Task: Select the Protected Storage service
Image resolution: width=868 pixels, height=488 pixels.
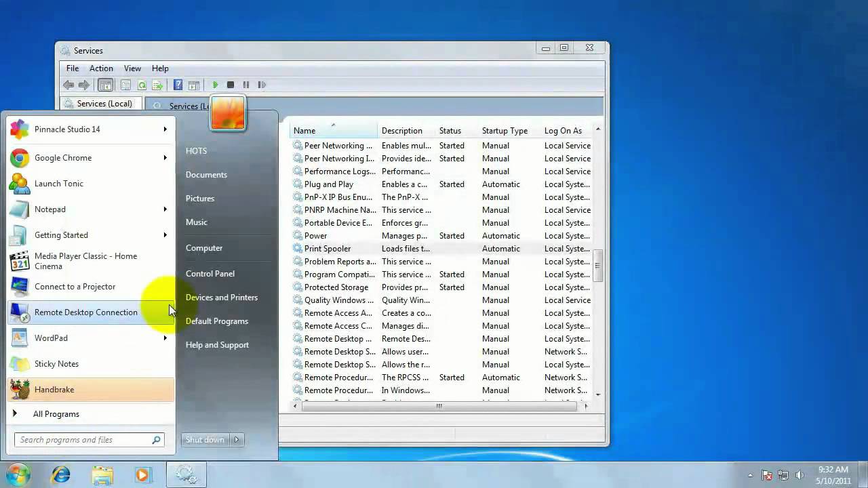Action: point(442,287)
